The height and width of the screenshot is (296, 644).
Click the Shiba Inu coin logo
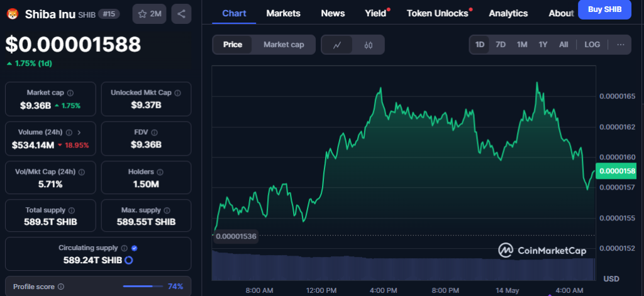click(x=13, y=14)
